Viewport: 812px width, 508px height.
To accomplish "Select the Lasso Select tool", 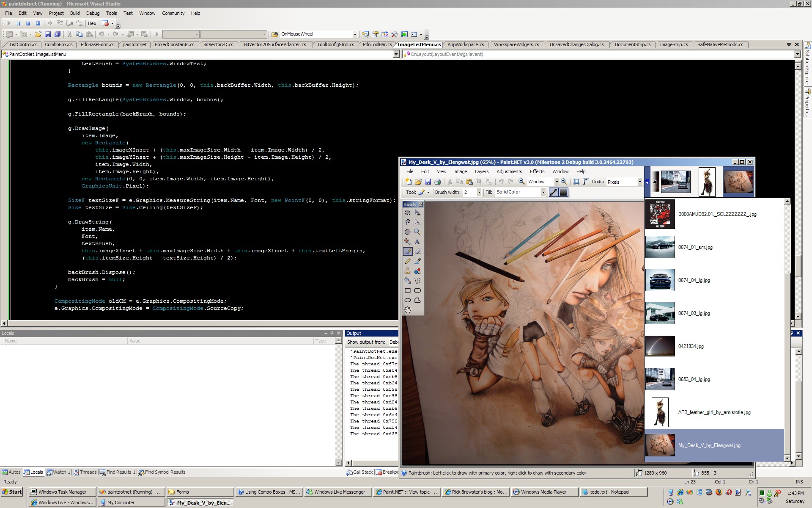I will (408, 222).
